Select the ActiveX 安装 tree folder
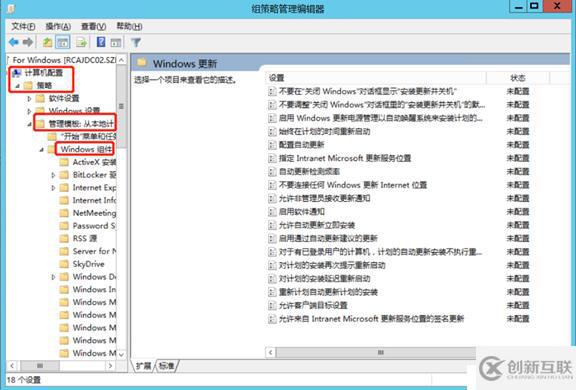Viewport: 576px width, 390px height. point(94,162)
